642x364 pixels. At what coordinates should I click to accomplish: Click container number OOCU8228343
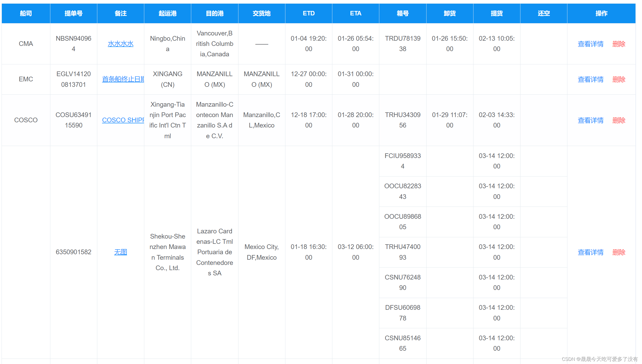(403, 191)
